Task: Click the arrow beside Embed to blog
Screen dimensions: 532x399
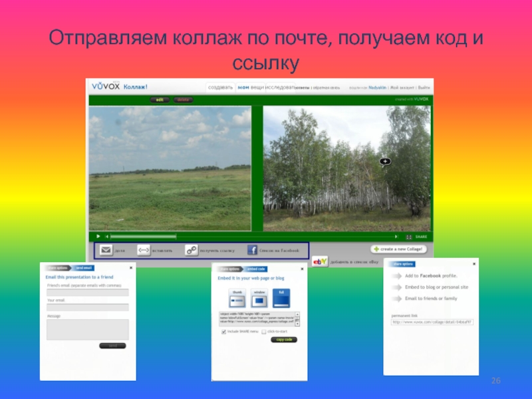Action: (x=396, y=287)
